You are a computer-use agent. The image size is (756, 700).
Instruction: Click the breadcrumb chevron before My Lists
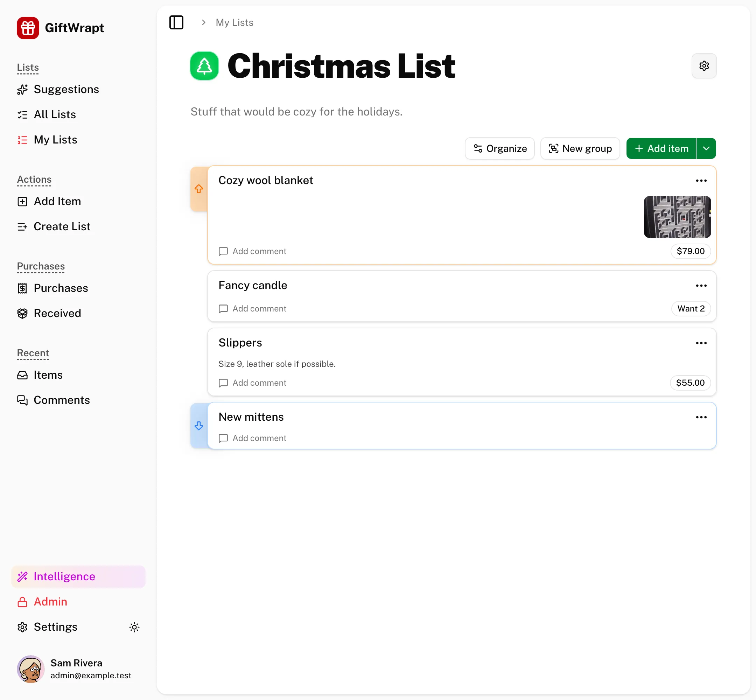203,23
